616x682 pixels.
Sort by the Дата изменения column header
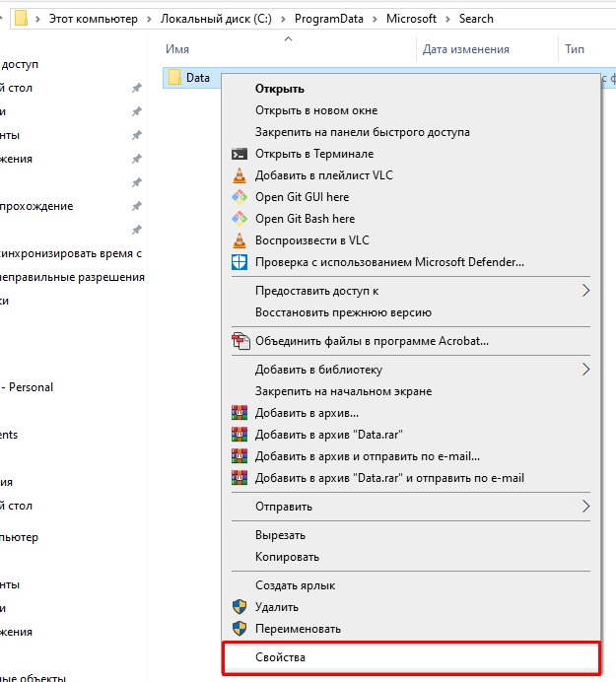[465, 49]
